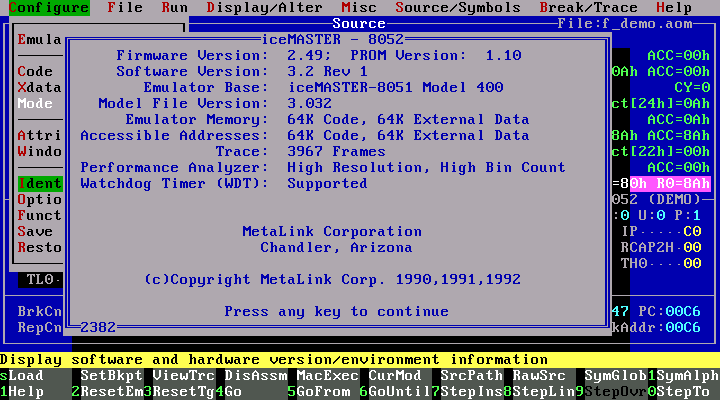Viewport: 720px width, 400px height.
Task: Select Options item in Configure dropdown
Action: (x=39, y=199)
